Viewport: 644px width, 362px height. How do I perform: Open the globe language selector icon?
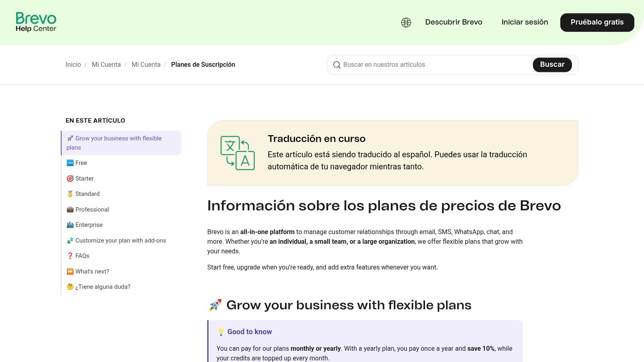point(406,23)
